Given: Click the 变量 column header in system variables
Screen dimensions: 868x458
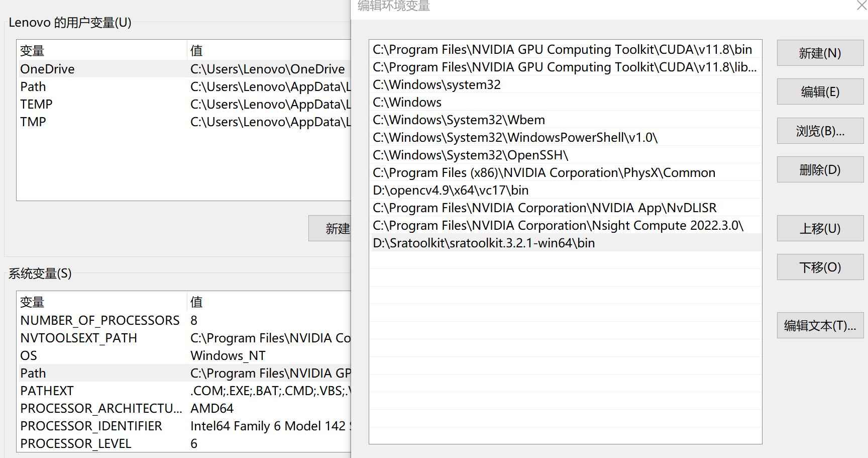Looking at the screenshot, I should coord(32,302).
